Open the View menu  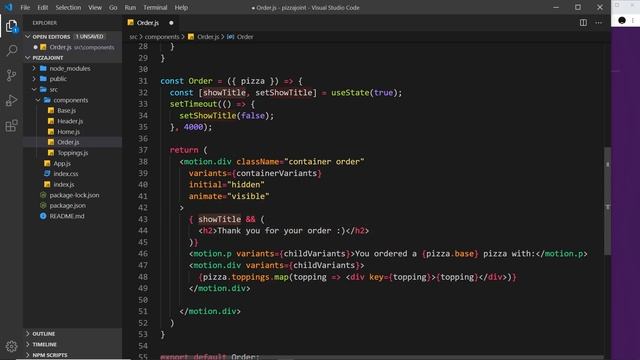(x=95, y=7)
